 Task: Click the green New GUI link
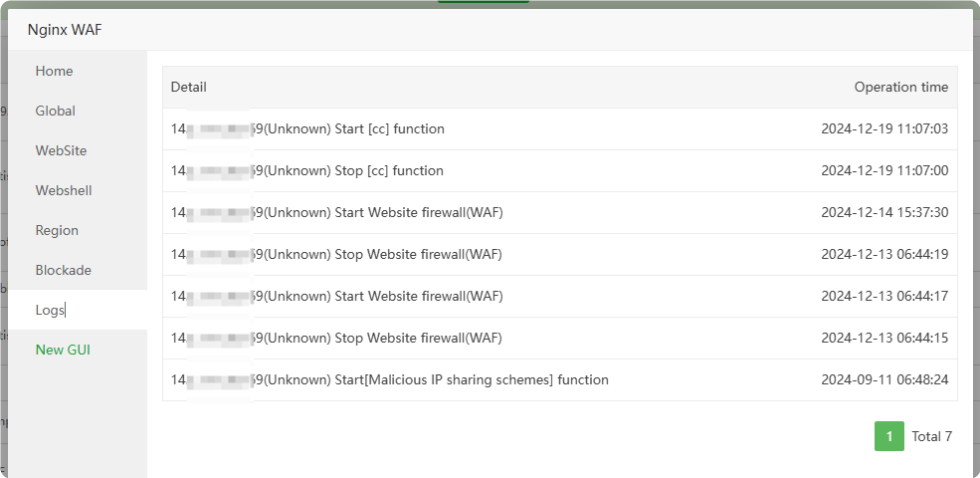[x=63, y=351]
